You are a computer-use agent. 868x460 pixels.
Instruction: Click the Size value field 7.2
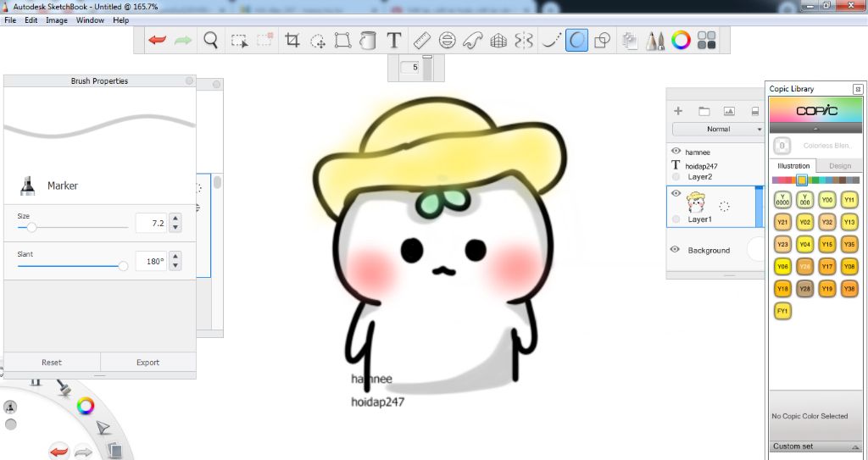(152, 223)
